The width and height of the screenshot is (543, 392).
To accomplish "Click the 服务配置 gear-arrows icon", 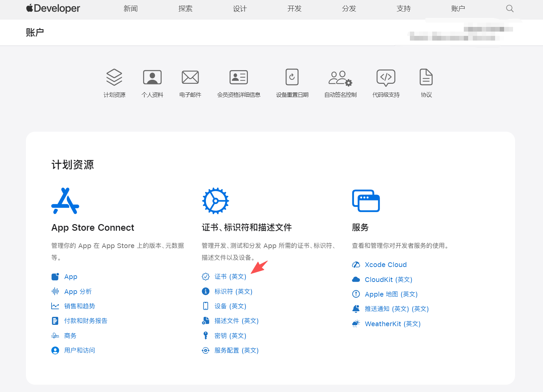I will 206,350.
